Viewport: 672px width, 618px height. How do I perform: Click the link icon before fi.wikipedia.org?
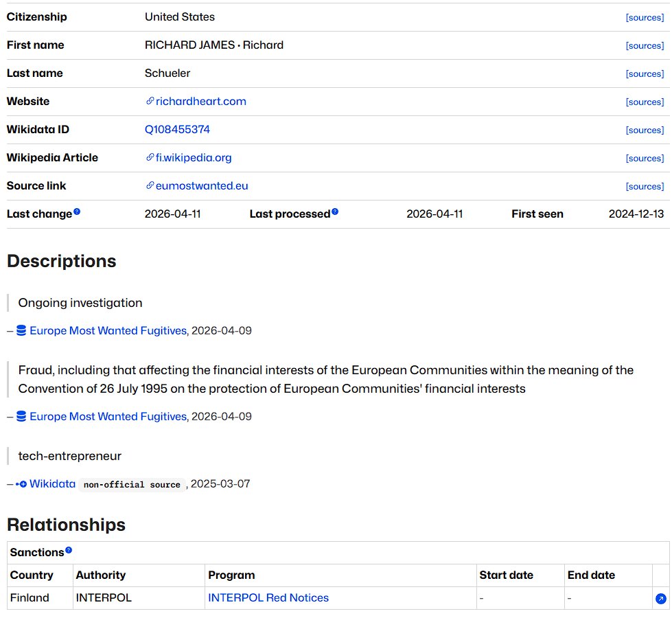pyautogui.click(x=150, y=157)
